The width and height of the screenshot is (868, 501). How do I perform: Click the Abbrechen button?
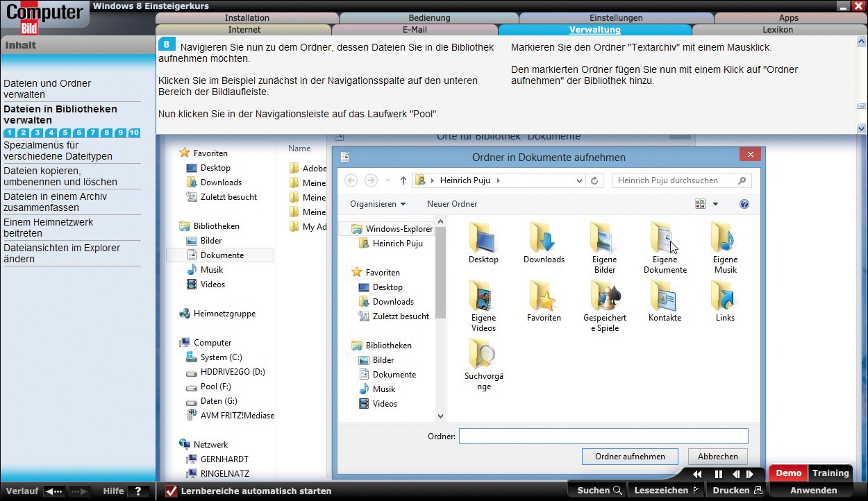pyautogui.click(x=718, y=457)
